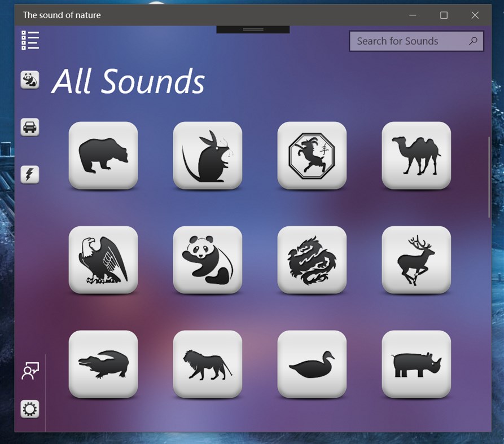
Task: Play the bear sound tile
Action: tap(103, 155)
